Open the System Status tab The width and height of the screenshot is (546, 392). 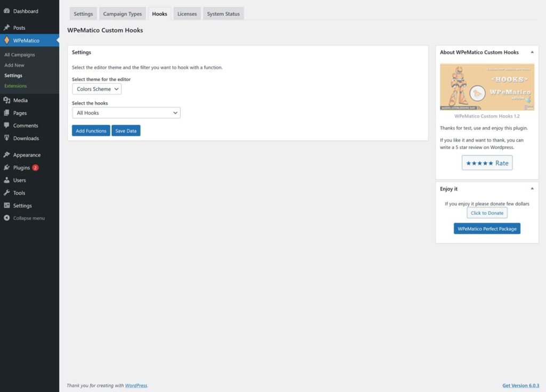pyautogui.click(x=223, y=14)
